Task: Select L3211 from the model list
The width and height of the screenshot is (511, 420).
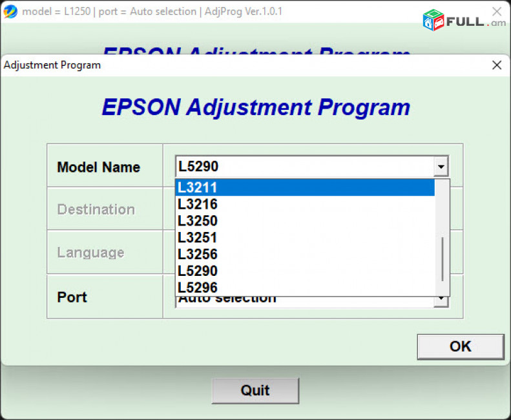Action: point(305,187)
